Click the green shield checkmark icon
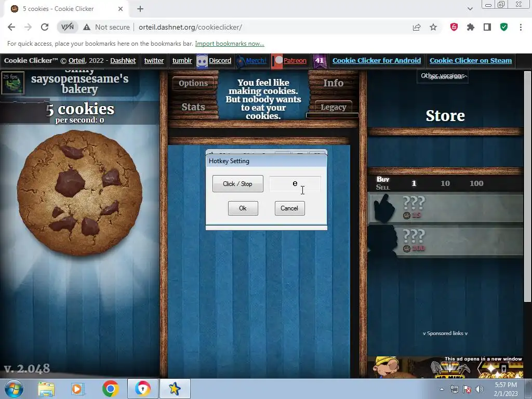The image size is (532, 399). (x=504, y=27)
